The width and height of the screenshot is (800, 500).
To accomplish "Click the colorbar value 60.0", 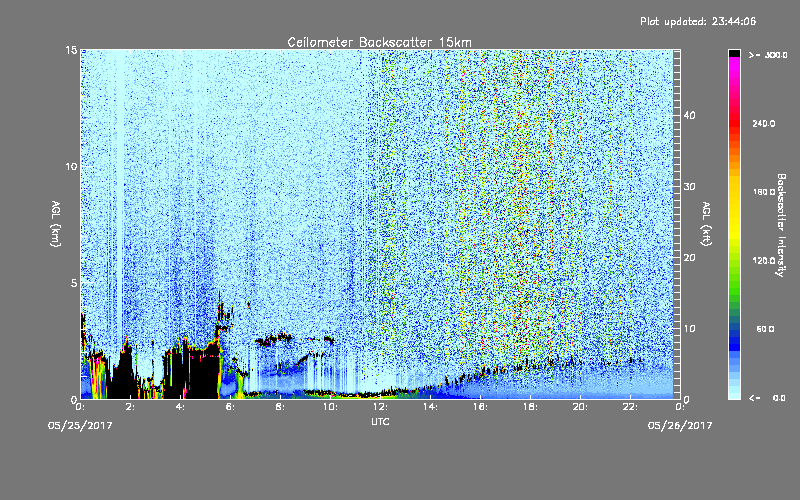I will [x=765, y=329].
